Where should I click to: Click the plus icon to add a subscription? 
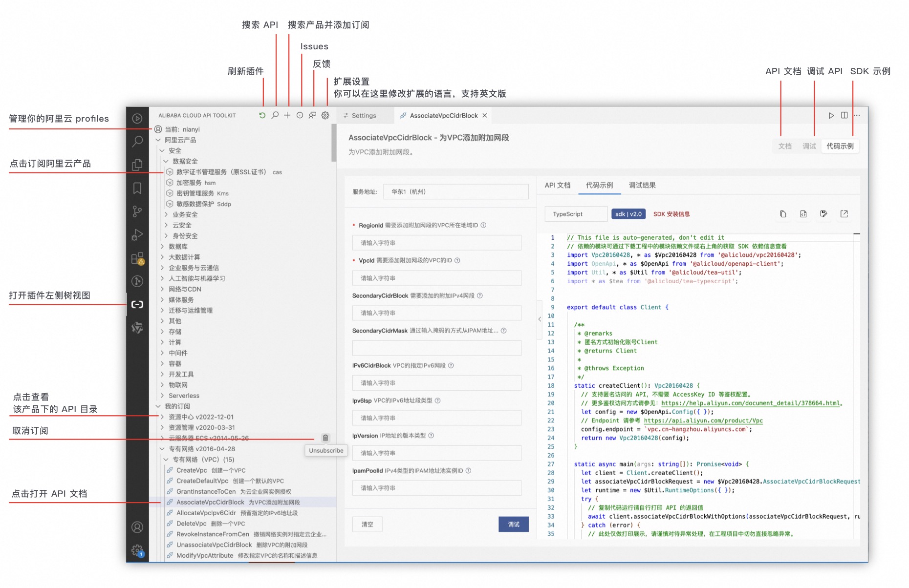(x=287, y=115)
